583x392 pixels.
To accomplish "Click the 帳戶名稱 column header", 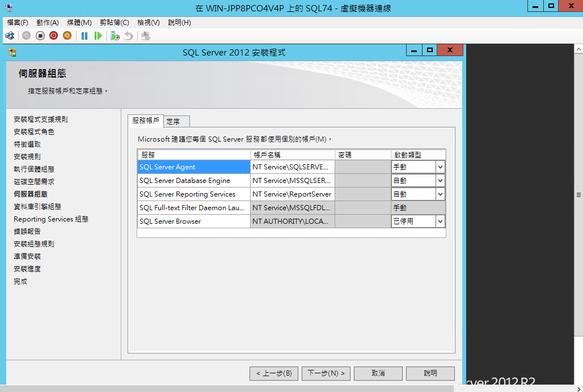I will [x=293, y=155].
